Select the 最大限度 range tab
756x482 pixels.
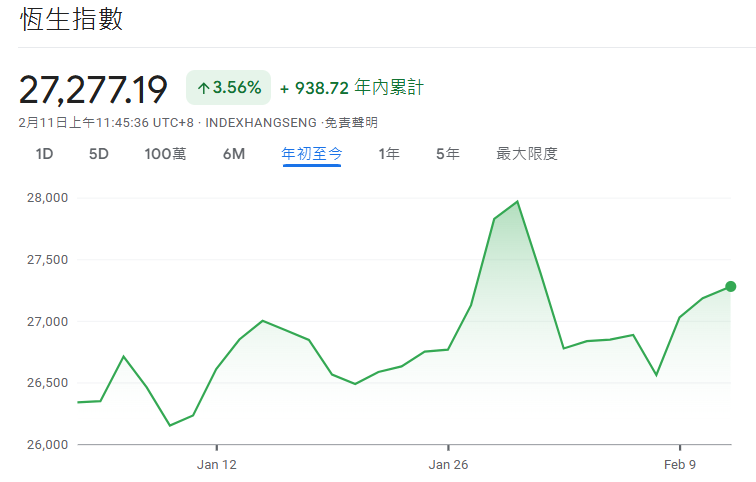527,154
